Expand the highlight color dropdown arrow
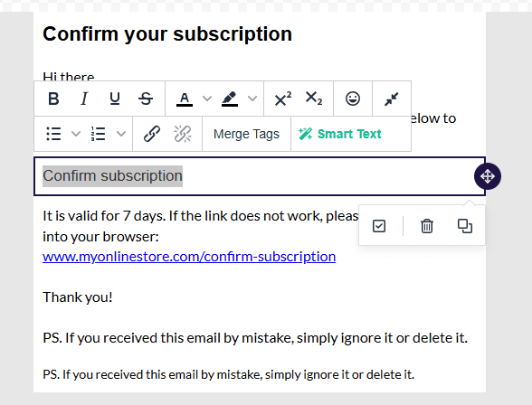The width and height of the screenshot is (532, 405). point(252,99)
